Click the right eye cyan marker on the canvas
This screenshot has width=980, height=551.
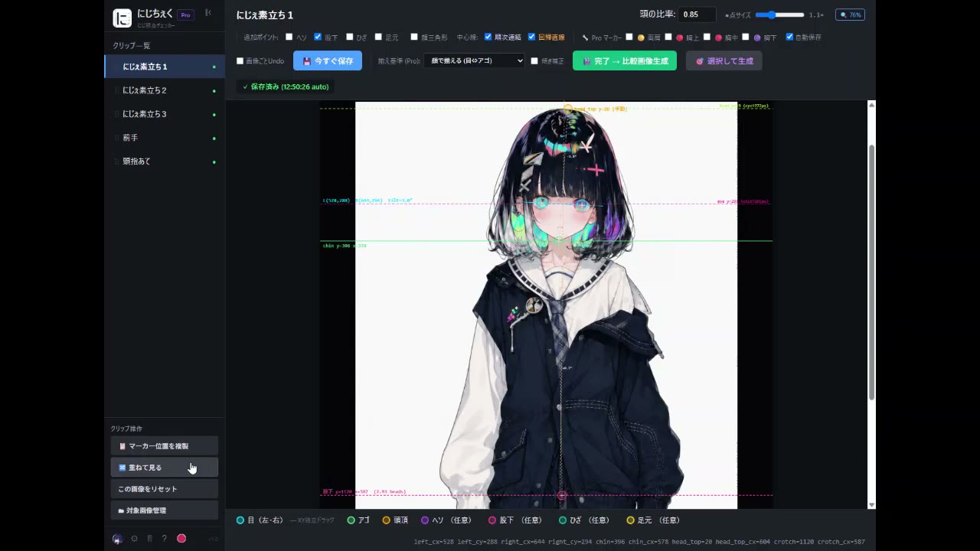[x=582, y=204]
